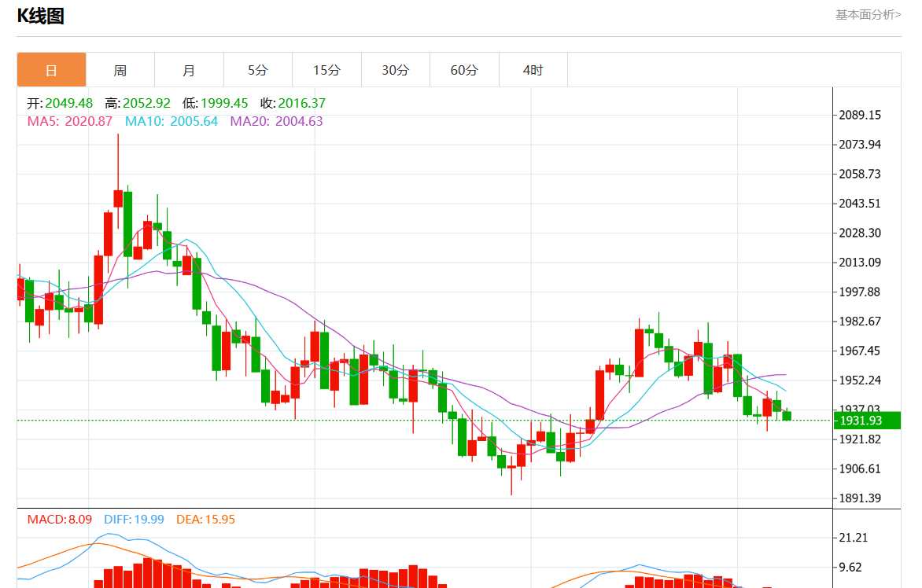922x588 pixels.
Task: Open the 基本面分析 link
Action: [869, 15]
